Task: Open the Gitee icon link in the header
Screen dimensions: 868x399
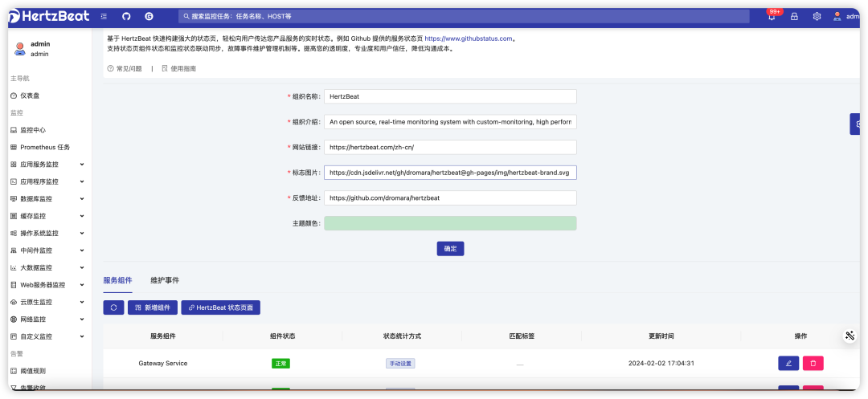Action: (149, 17)
